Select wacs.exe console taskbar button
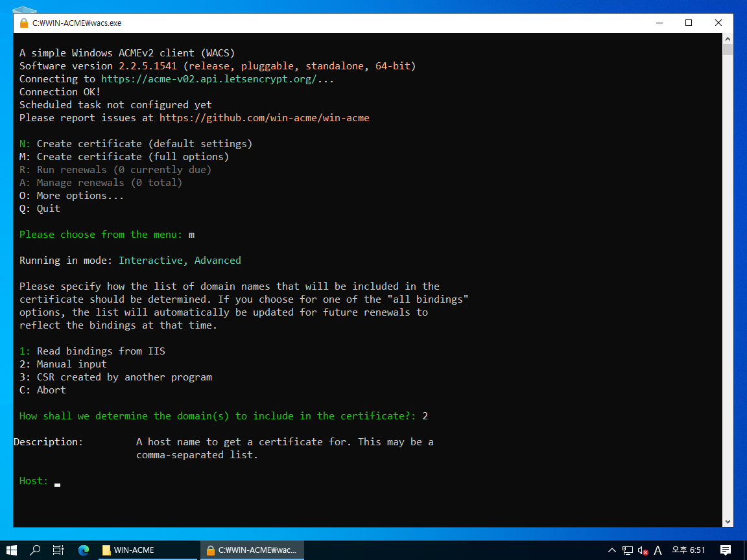Screen dimensions: 747x560 click(252, 550)
